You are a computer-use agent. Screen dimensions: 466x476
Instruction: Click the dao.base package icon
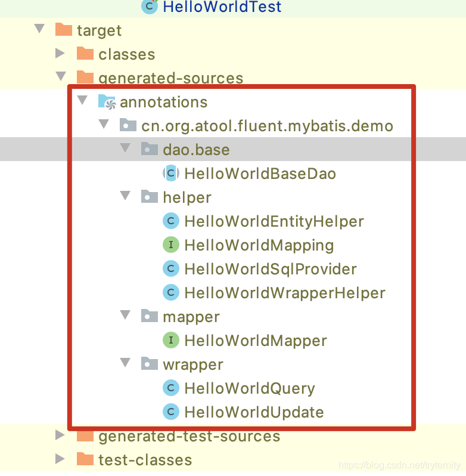[150, 149]
